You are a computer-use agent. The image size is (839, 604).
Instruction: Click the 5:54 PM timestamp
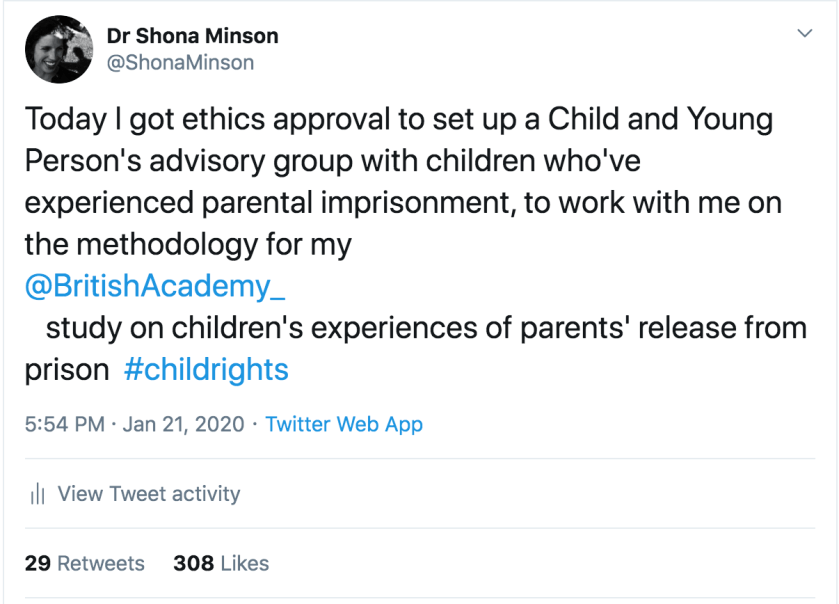coord(64,424)
